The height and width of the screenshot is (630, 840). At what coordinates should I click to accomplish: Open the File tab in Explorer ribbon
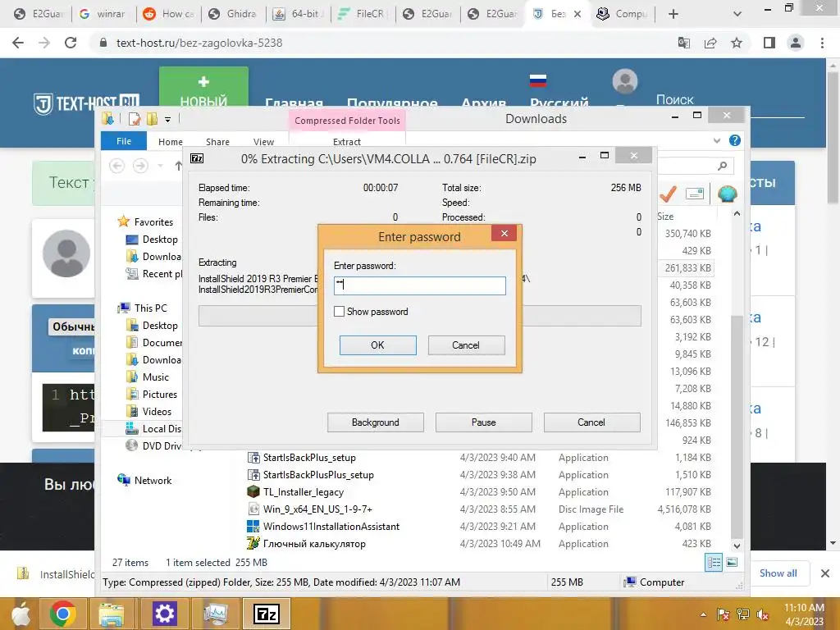point(124,141)
